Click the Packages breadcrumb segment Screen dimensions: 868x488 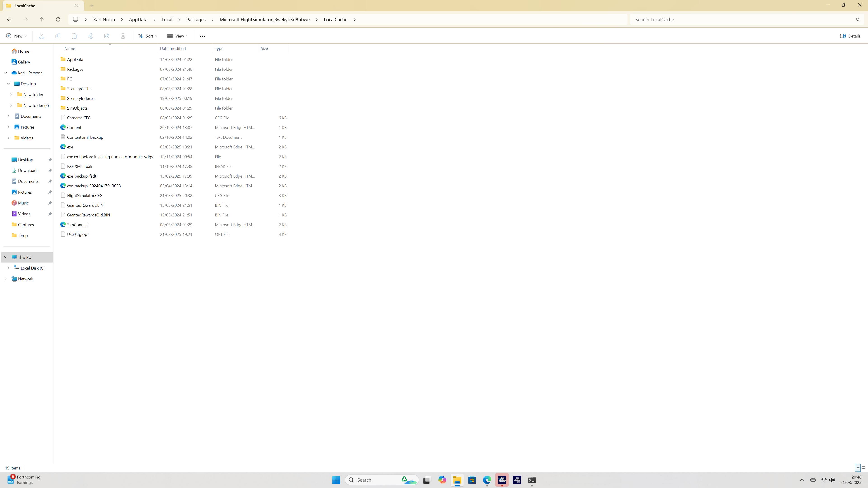pos(196,19)
